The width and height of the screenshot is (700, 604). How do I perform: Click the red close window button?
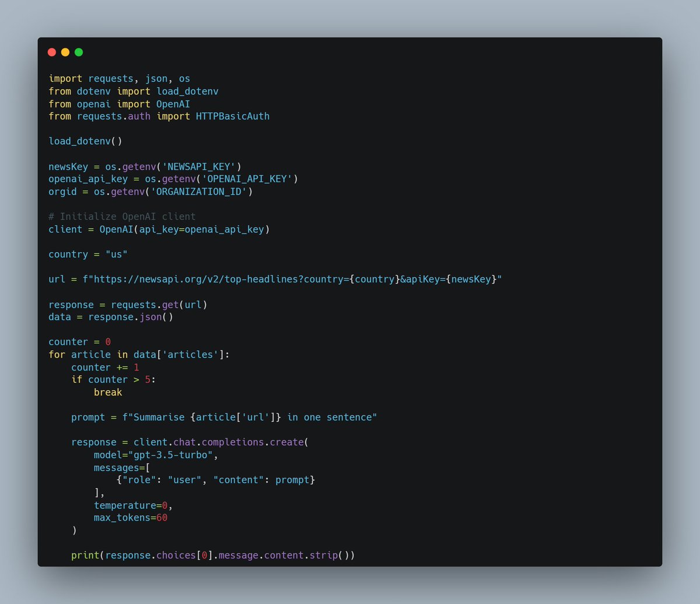(52, 52)
